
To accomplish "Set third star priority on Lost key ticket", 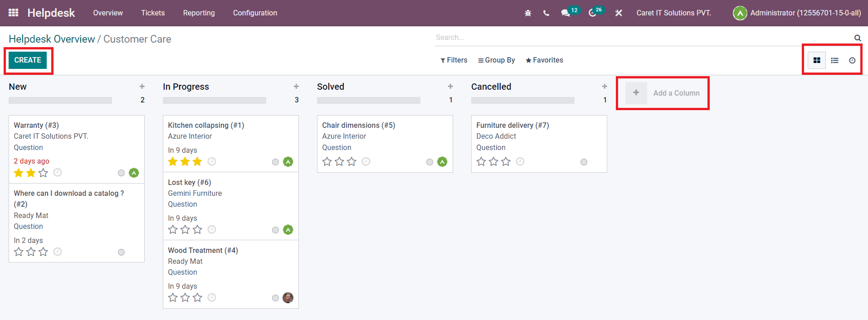I will tap(197, 230).
